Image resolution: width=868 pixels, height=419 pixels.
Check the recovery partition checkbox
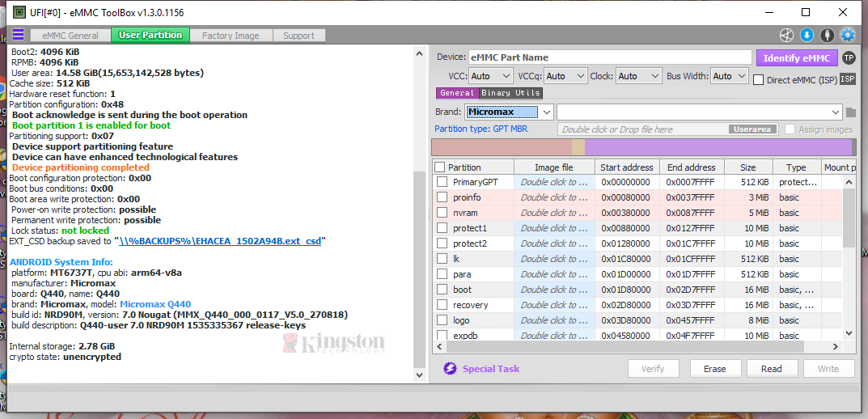pos(442,304)
